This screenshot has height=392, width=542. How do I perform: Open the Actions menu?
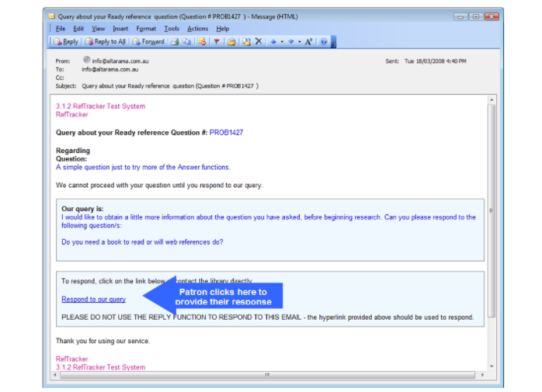(198, 29)
